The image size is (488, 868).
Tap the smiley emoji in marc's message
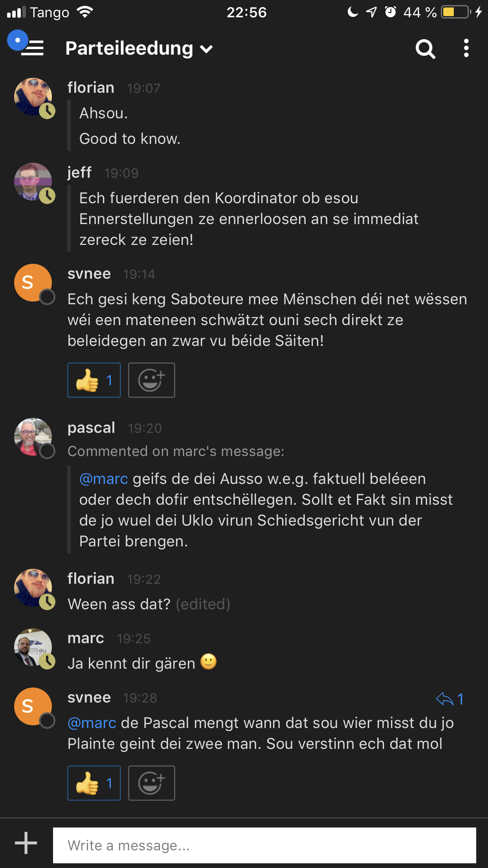pos(208,662)
